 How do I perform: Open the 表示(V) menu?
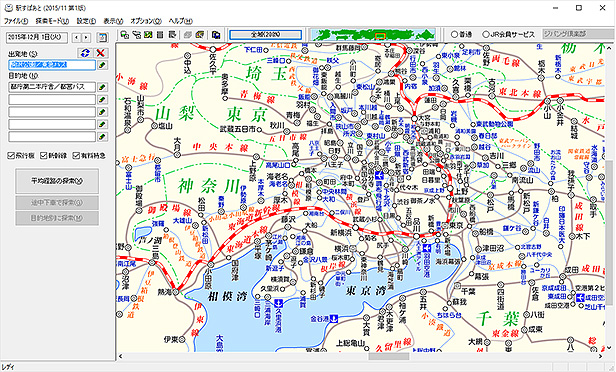[113, 21]
